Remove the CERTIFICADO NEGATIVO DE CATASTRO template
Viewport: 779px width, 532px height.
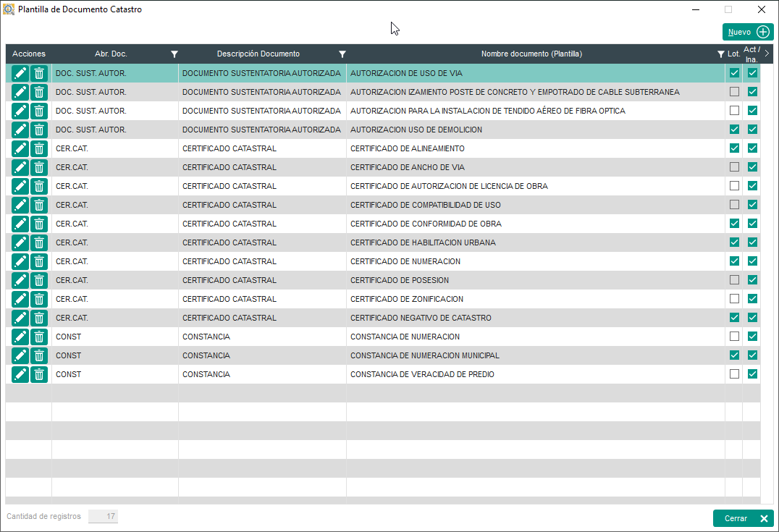coord(39,318)
